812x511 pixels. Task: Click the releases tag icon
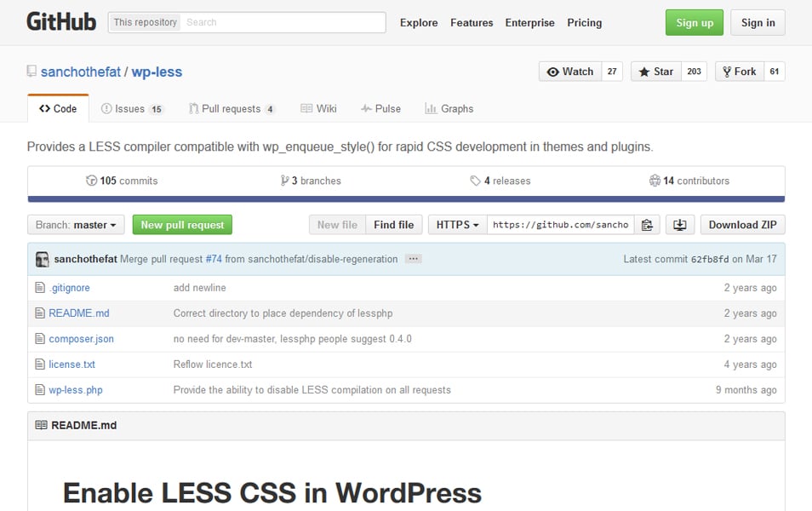[x=476, y=180]
